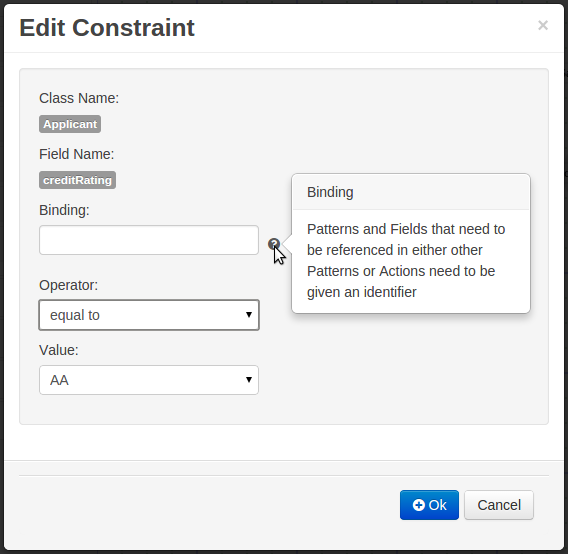
Task: Click the 'Value:' label
Action: coord(59,350)
